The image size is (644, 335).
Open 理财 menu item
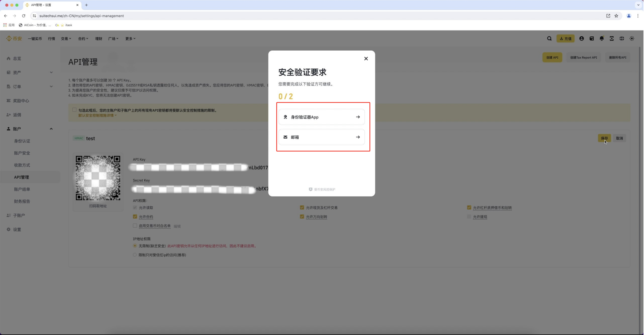[99, 39]
